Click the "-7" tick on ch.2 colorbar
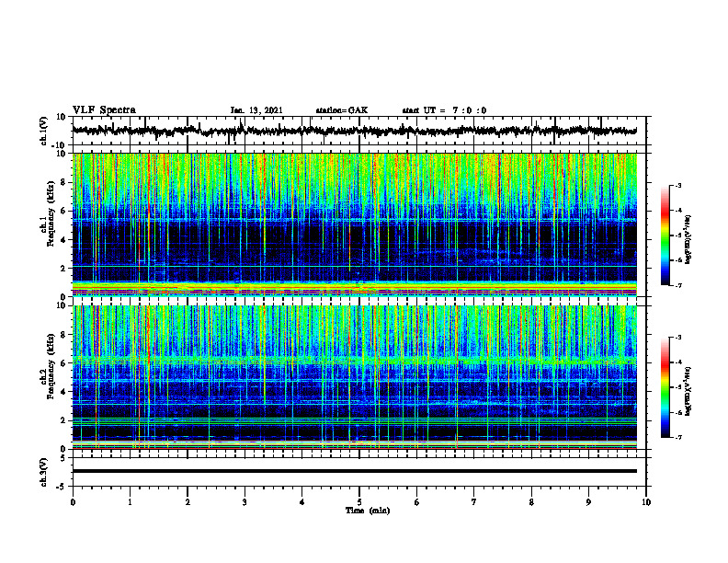 pyautogui.click(x=677, y=438)
